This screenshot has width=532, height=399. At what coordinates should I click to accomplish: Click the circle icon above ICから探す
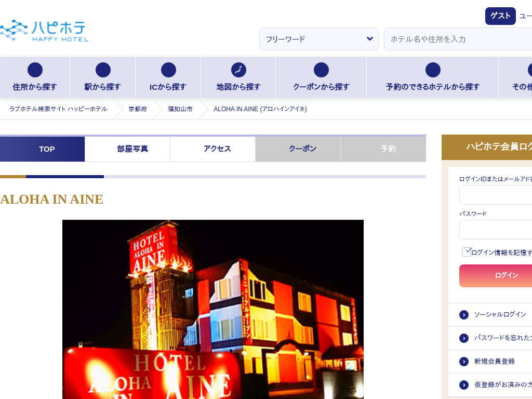coord(168,70)
